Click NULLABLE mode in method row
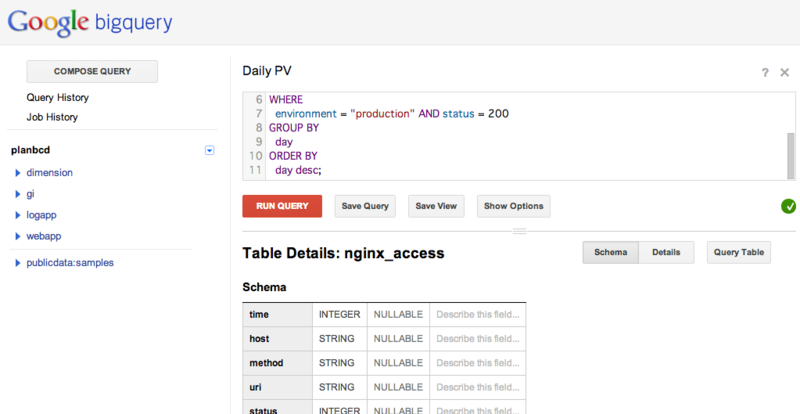Image resolution: width=800 pixels, height=414 pixels. click(398, 363)
